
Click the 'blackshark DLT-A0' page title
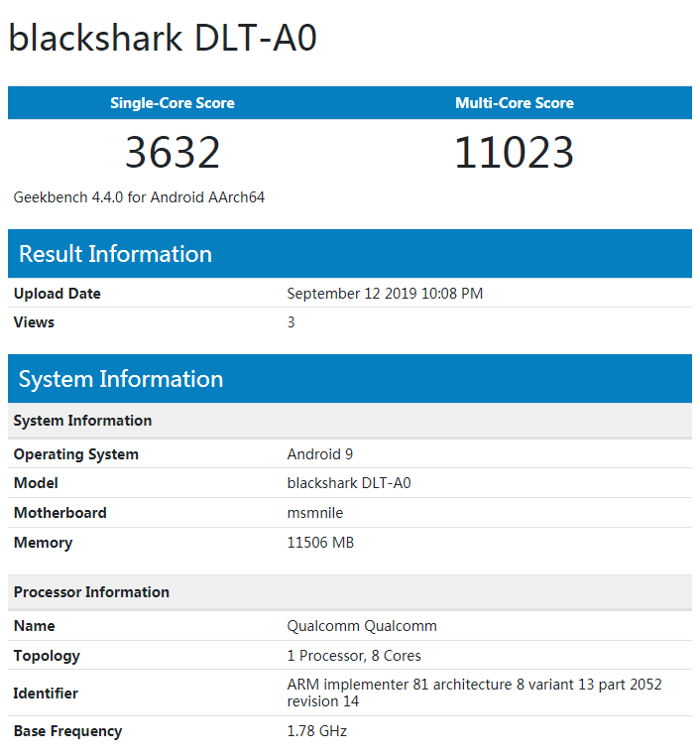pos(163,38)
